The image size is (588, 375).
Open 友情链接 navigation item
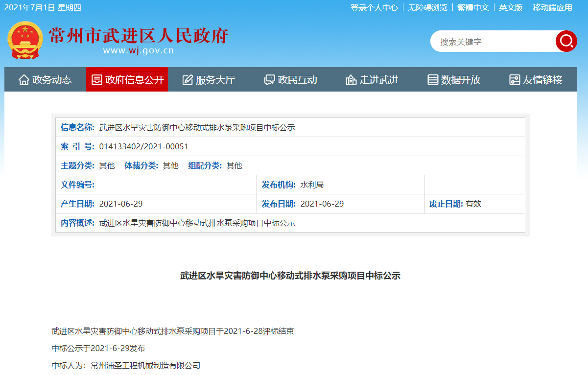pos(536,79)
